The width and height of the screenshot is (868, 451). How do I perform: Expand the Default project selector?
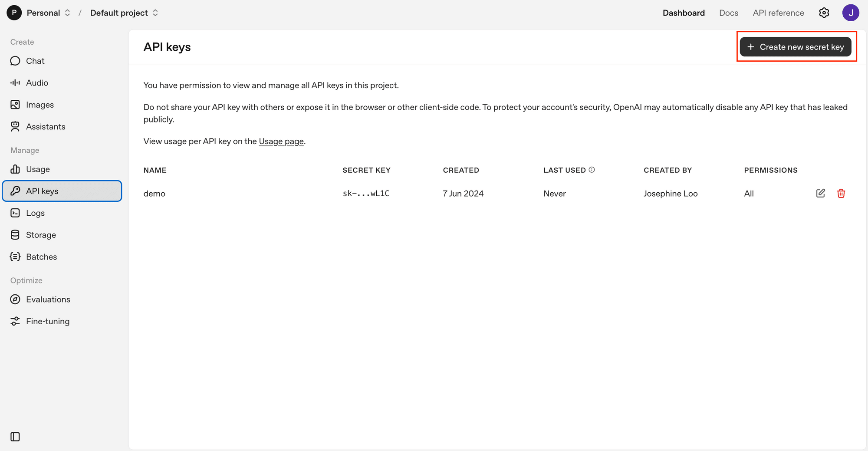124,13
